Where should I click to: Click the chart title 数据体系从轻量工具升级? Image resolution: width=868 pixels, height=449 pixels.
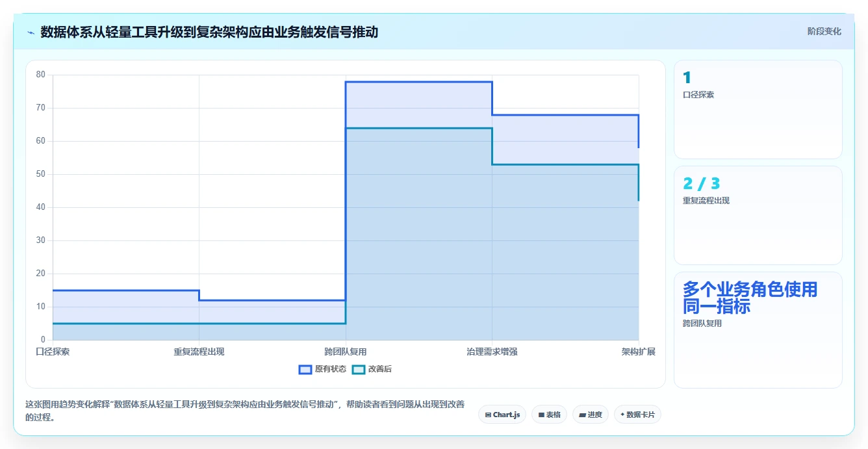pyautogui.click(x=209, y=32)
